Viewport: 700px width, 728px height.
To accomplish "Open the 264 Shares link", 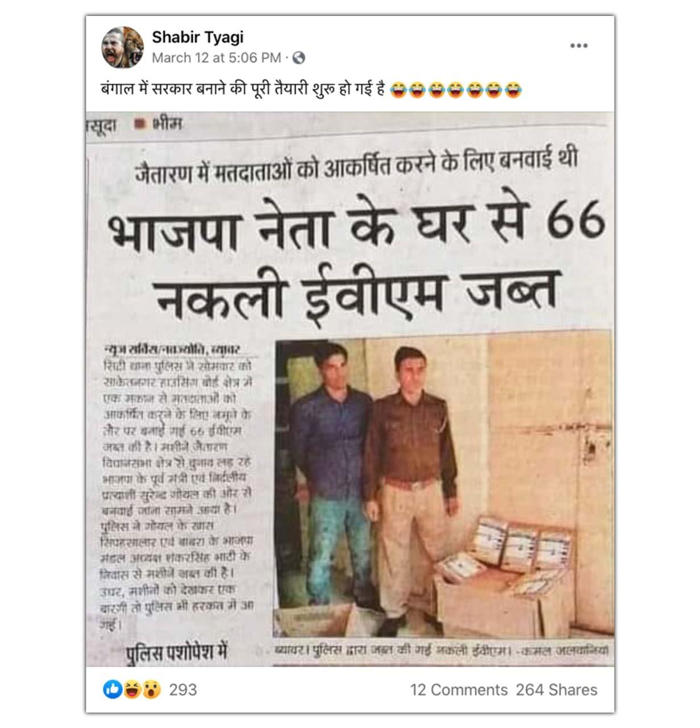I will tap(557, 690).
